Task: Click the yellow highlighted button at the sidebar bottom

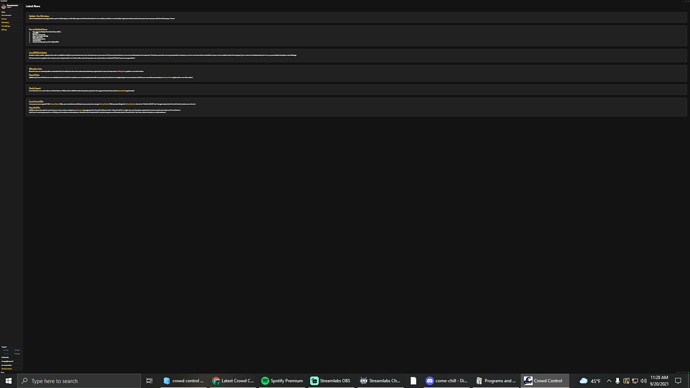Action: [x=7, y=369]
